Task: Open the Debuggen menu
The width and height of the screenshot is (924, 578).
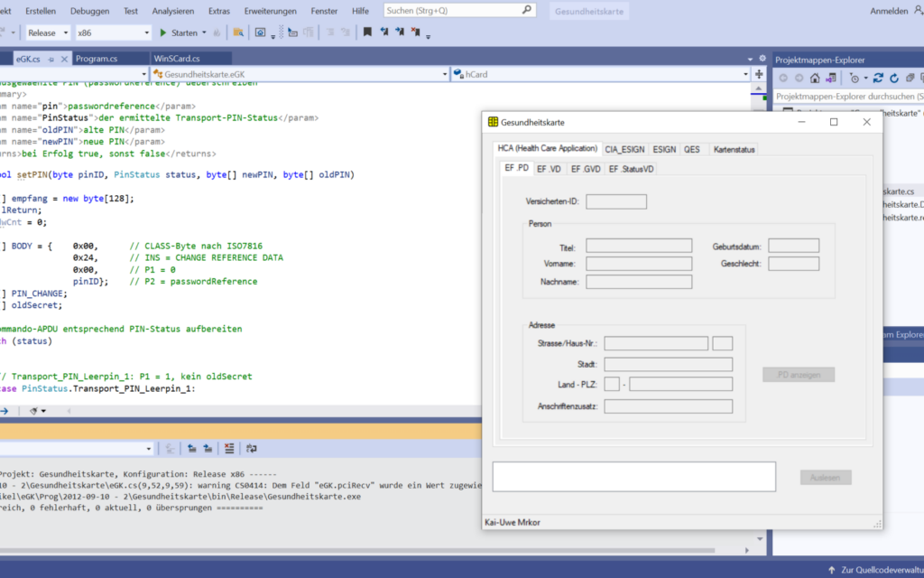Action: click(89, 11)
